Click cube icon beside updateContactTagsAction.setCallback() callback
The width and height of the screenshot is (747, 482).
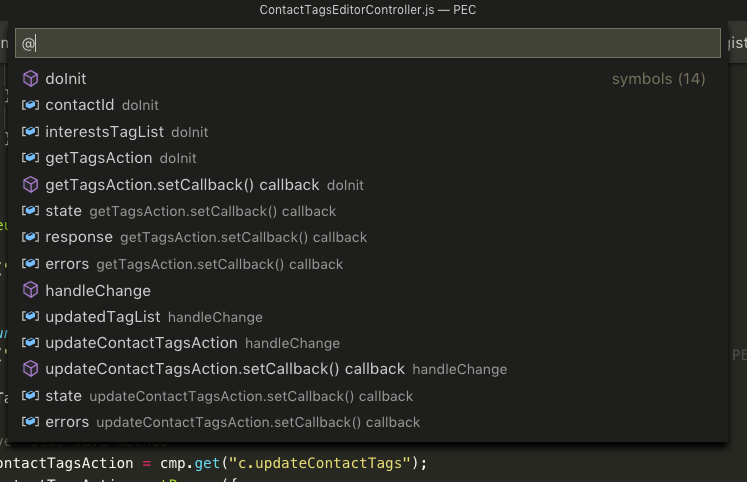tap(30, 369)
